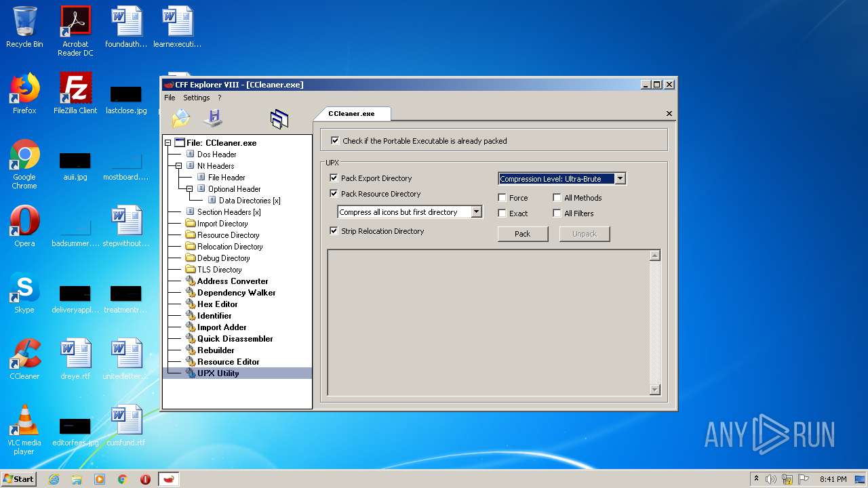Open the Hex Editor tool

point(217,304)
